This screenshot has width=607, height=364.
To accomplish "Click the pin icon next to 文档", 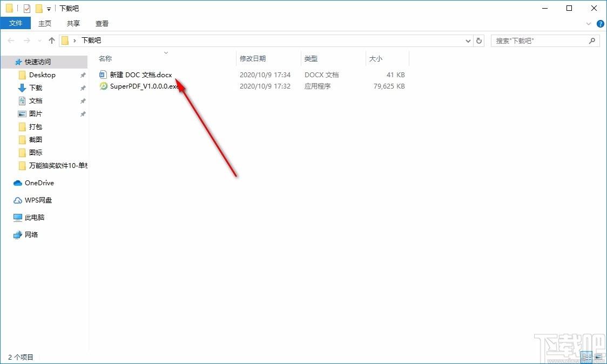I will [83, 101].
